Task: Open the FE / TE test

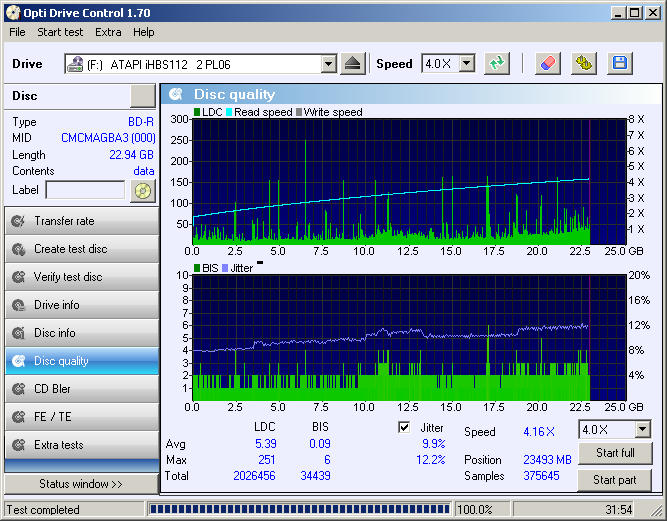Action: click(82, 417)
